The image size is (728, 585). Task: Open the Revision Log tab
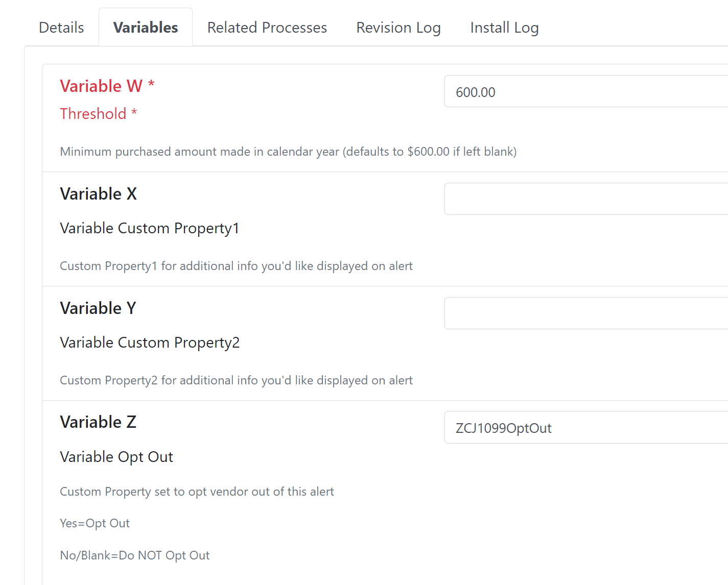pyautogui.click(x=398, y=28)
